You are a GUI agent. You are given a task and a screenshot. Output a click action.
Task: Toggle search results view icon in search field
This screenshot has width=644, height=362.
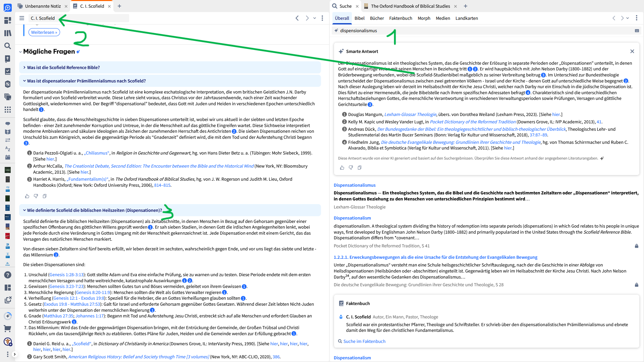coord(637,31)
